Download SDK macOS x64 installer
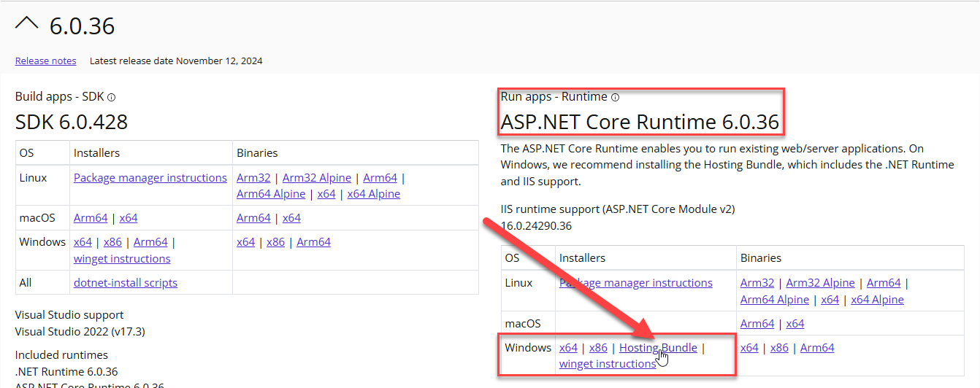This screenshot has height=388, width=980. click(129, 218)
